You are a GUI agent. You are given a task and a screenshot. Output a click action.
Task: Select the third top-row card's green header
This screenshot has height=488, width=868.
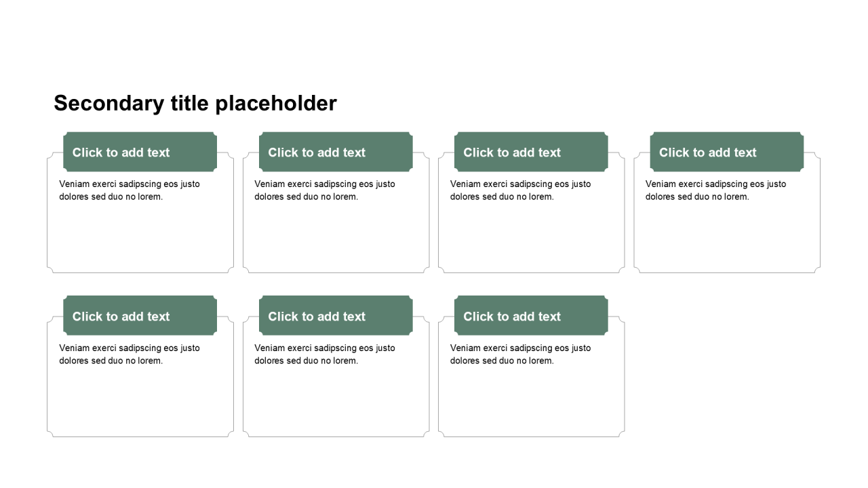coord(531,152)
